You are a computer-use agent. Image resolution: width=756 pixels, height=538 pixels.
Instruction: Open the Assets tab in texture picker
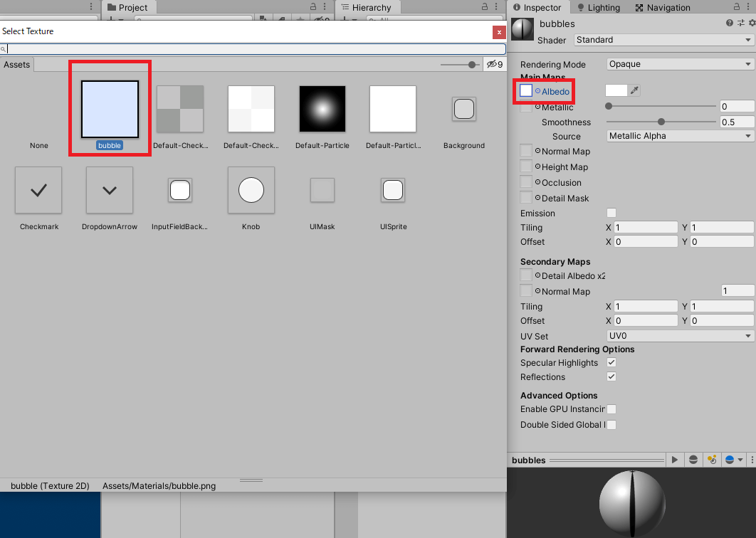tap(17, 65)
